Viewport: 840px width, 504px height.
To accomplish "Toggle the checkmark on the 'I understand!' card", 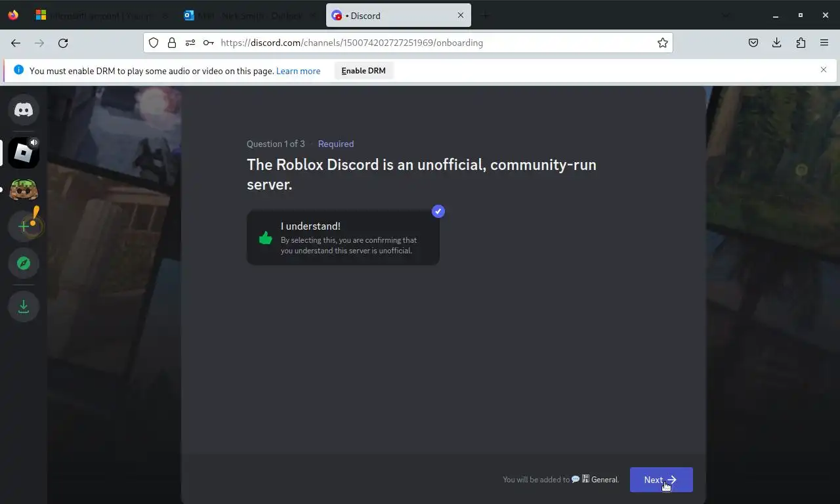I will click(x=438, y=211).
